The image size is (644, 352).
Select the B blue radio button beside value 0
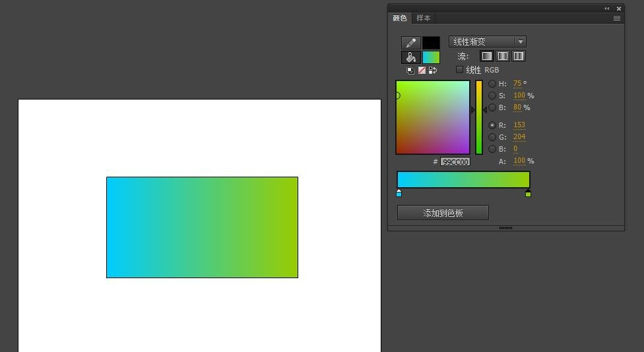tap(492, 149)
